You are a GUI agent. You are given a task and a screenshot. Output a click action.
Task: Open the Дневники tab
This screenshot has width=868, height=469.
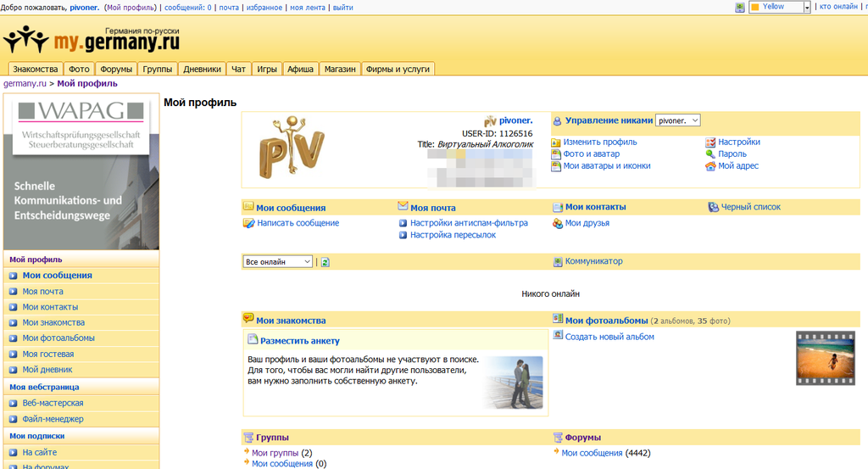coord(203,69)
